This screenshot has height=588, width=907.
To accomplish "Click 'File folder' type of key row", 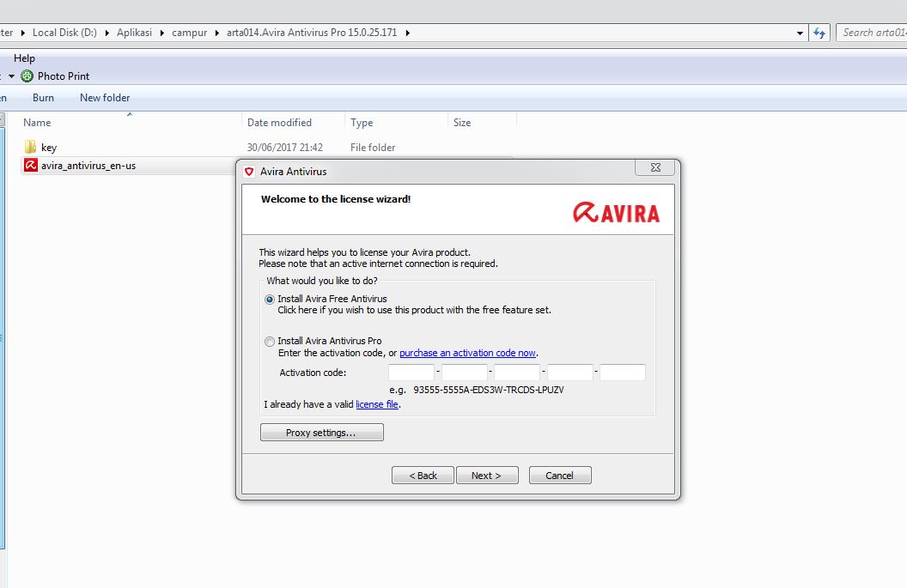I will click(x=373, y=148).
